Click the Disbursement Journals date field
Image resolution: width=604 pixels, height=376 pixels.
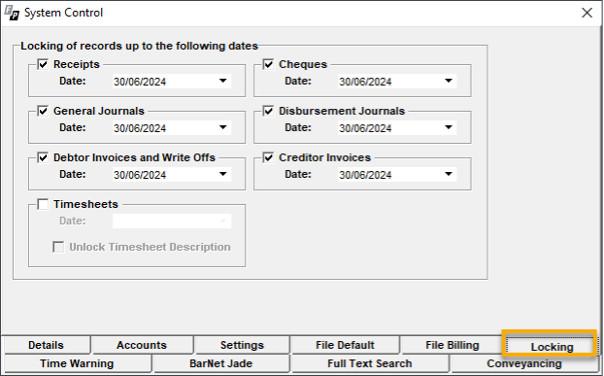point(398,128)
